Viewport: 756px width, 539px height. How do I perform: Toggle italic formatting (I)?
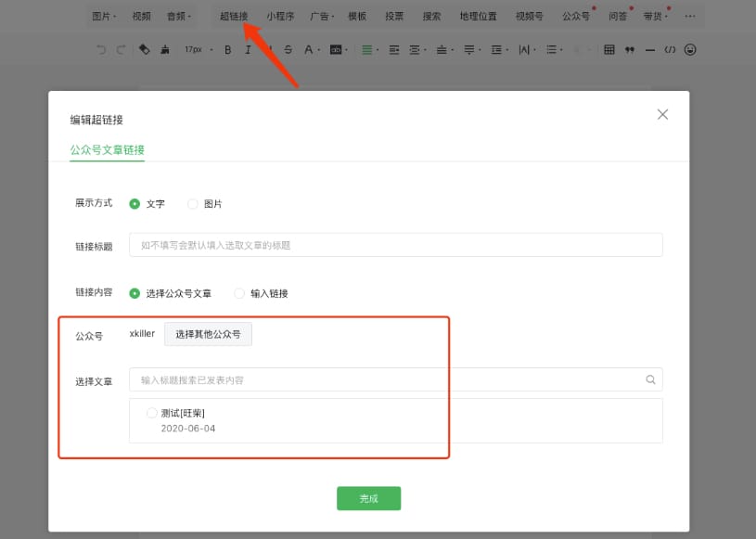click(248, 49)
